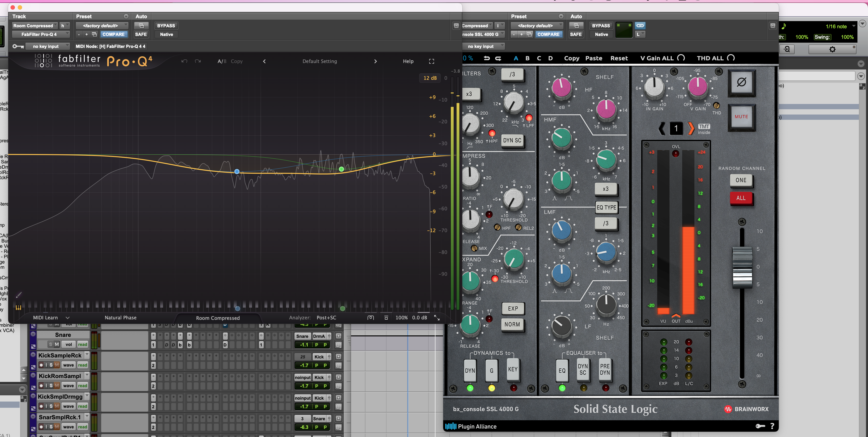Viewport: 868px width, 437px height.
Task: Click the green EQ band node in Pro-Q
Action: tap(341, 169)
